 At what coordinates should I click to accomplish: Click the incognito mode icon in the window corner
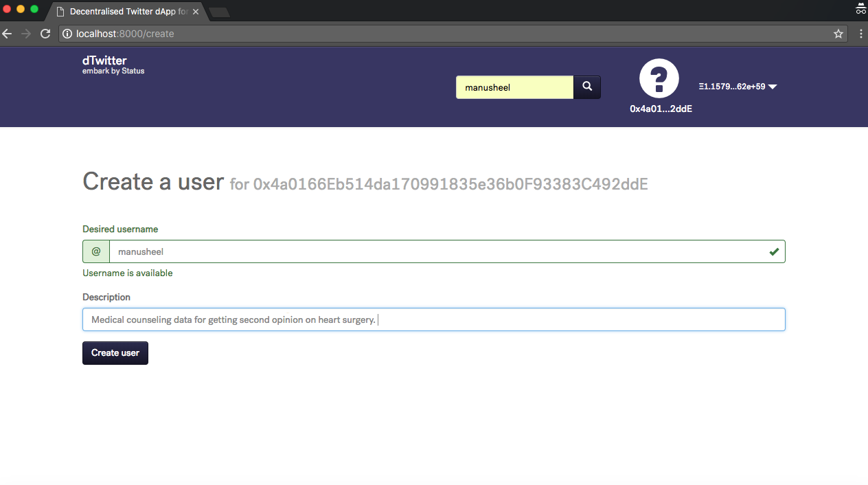pyautogui.click(x=860, y=10)
